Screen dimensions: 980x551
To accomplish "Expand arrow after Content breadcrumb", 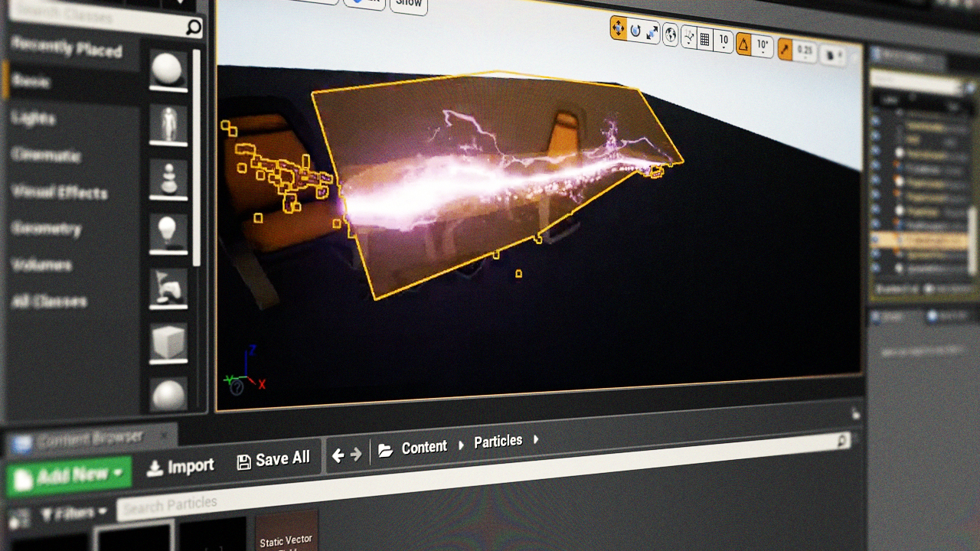I will (461, 445).
